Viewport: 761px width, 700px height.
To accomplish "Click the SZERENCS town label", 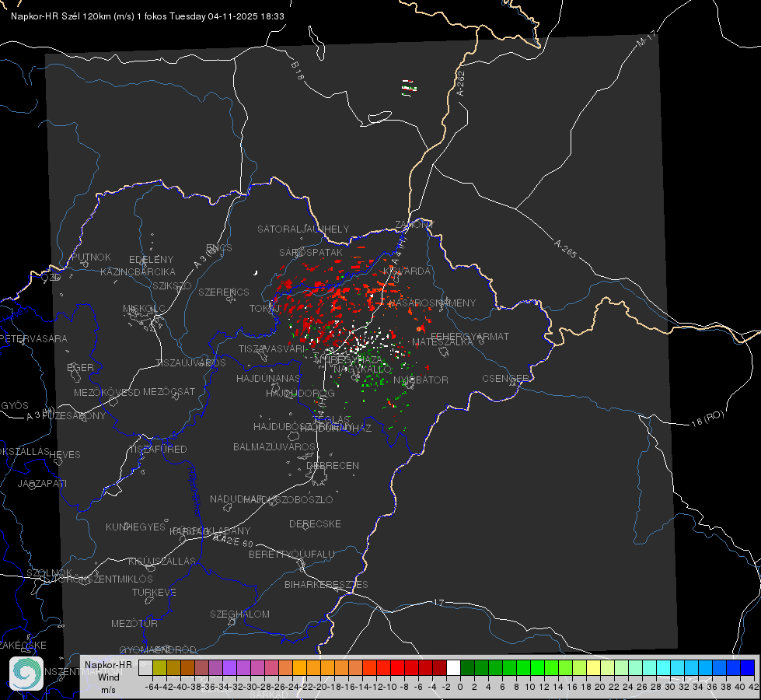I will tap(224, 292).
